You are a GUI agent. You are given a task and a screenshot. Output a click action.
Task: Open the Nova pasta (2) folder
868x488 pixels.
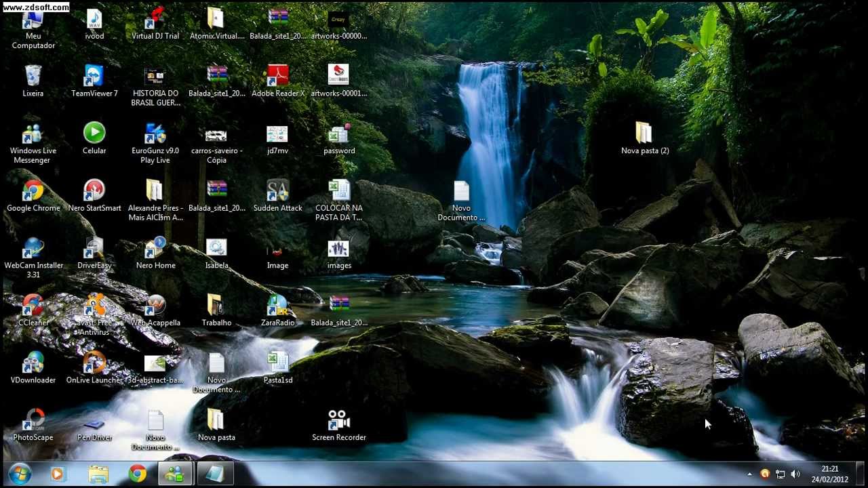[644, 138]
